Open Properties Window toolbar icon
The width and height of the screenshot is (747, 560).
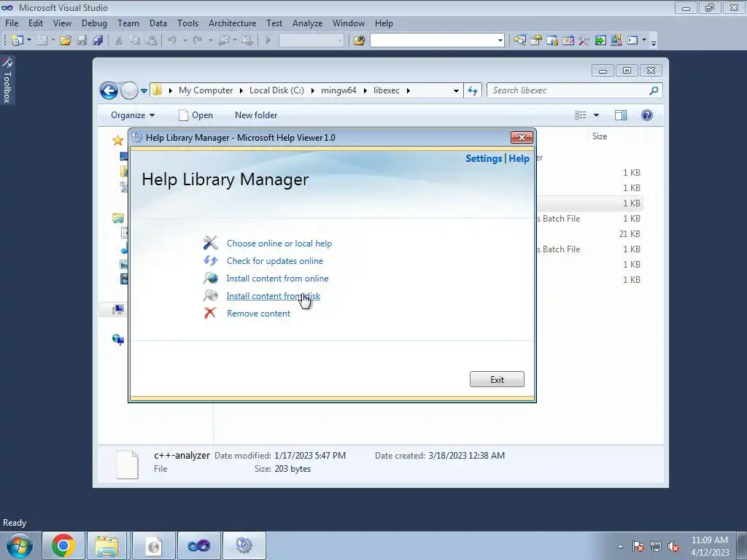pyautogui.click(x=536, y=41)
